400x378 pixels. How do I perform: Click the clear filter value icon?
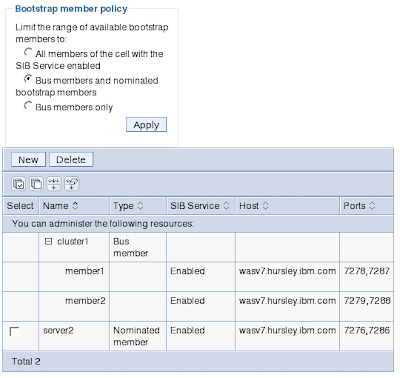72,184
